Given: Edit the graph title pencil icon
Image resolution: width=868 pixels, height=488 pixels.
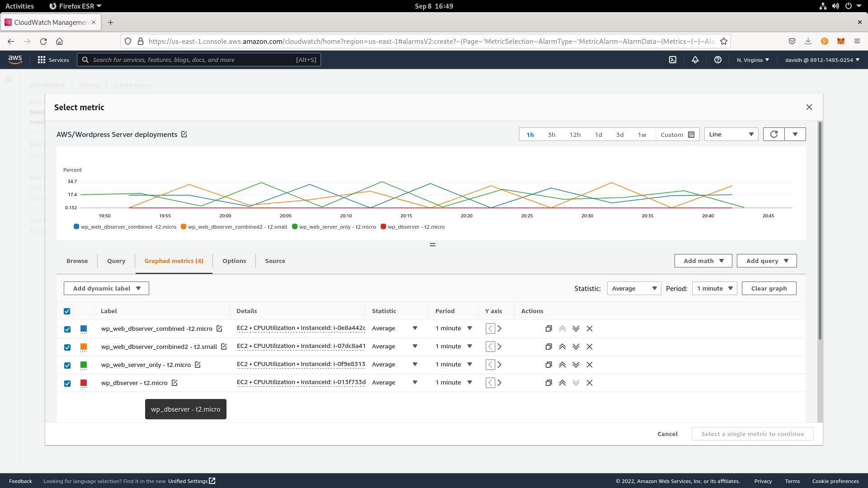Looking at the screenshot, I should (x=184, y=134).
